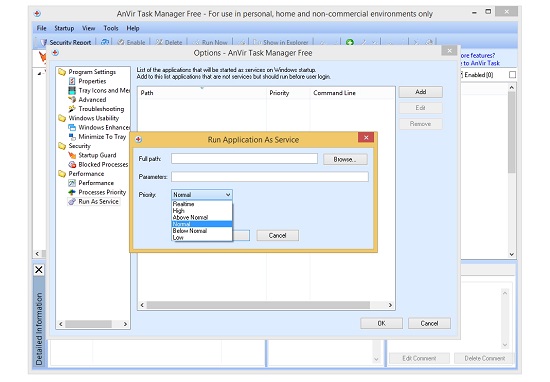Open the Advanced settings icon

(72, 100)
